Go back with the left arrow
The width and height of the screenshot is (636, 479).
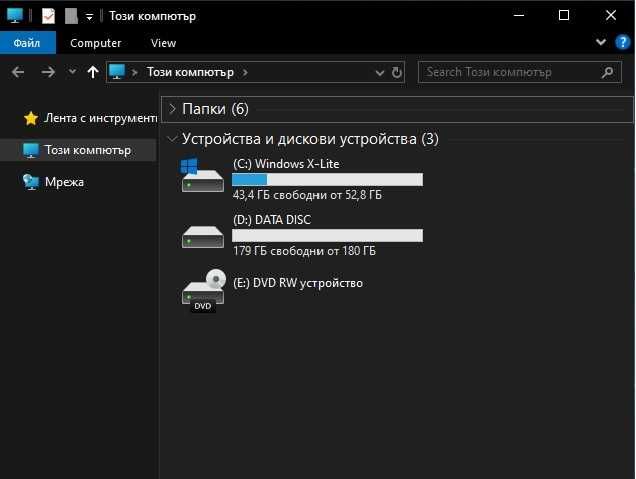pyautogui.click(x=18, y=72)
